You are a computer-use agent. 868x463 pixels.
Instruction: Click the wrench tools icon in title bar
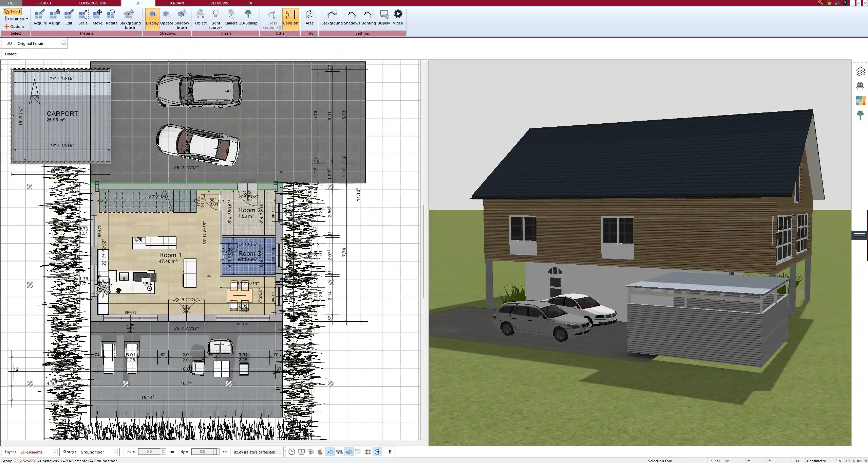820,3
